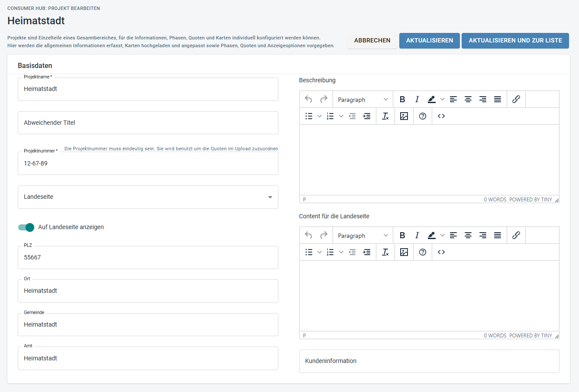
Task: Click the ABBRECHEN button
Action: click(372, 40)
